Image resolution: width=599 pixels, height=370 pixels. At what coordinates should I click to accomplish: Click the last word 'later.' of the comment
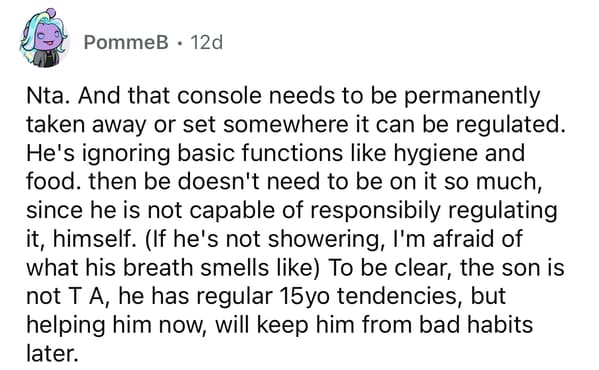52,353
